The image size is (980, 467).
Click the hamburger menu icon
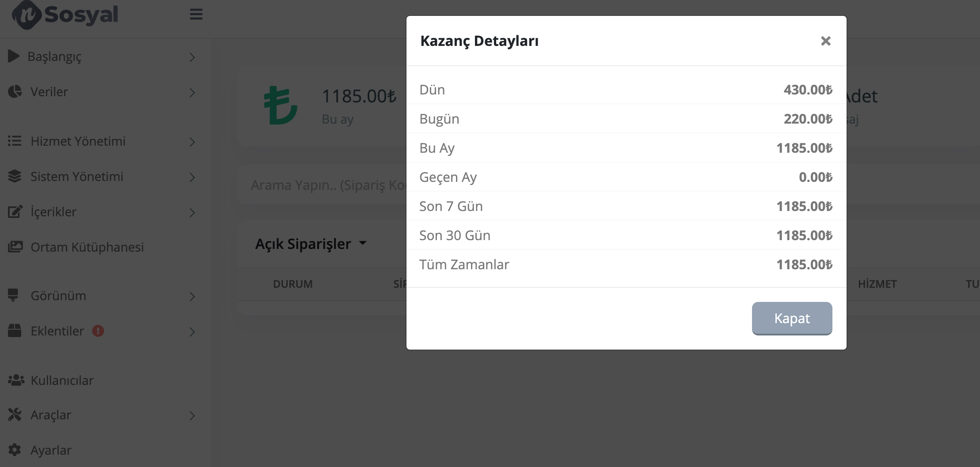pos(196,14)
